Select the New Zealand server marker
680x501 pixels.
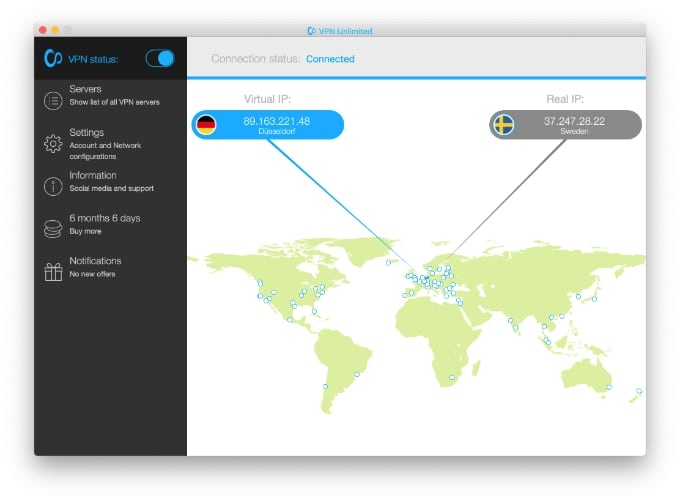tap(639, 391)
